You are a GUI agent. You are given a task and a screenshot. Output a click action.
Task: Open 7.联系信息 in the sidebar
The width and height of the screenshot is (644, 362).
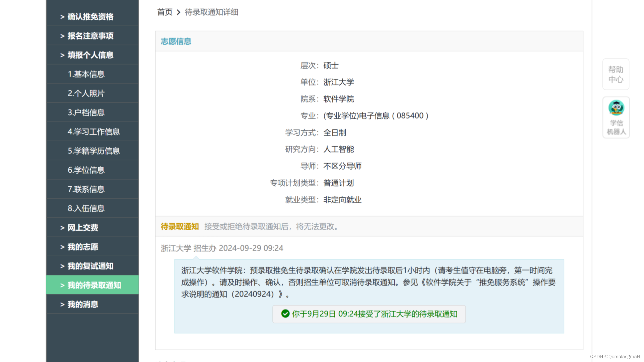click(92, 189)
